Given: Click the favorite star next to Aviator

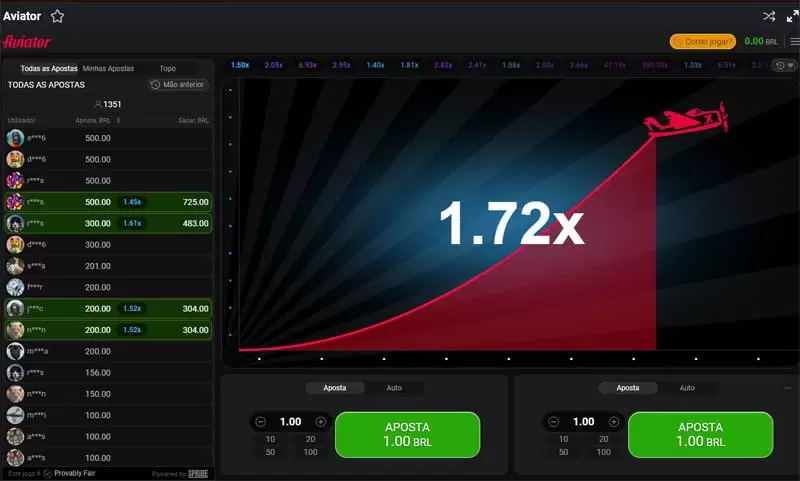Looking at the screenshot, I should click(x=57, y=16).
